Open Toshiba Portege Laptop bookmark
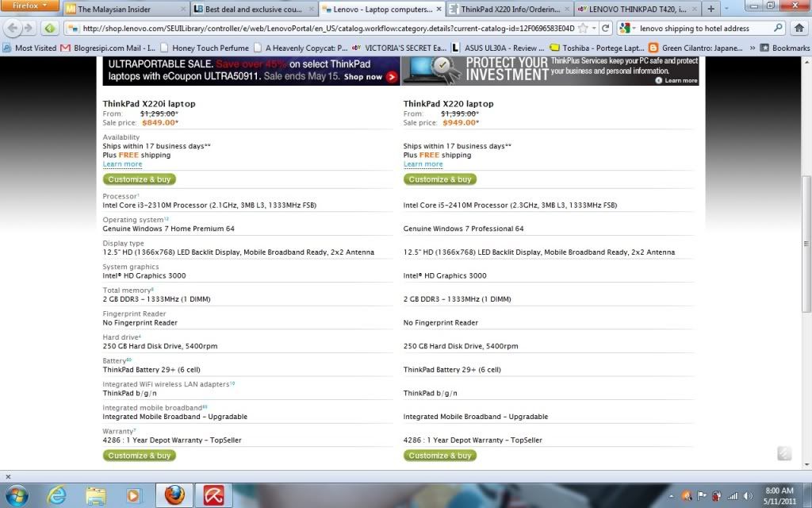The height and width of the screenshot is (508, 812). click(597, 48)
